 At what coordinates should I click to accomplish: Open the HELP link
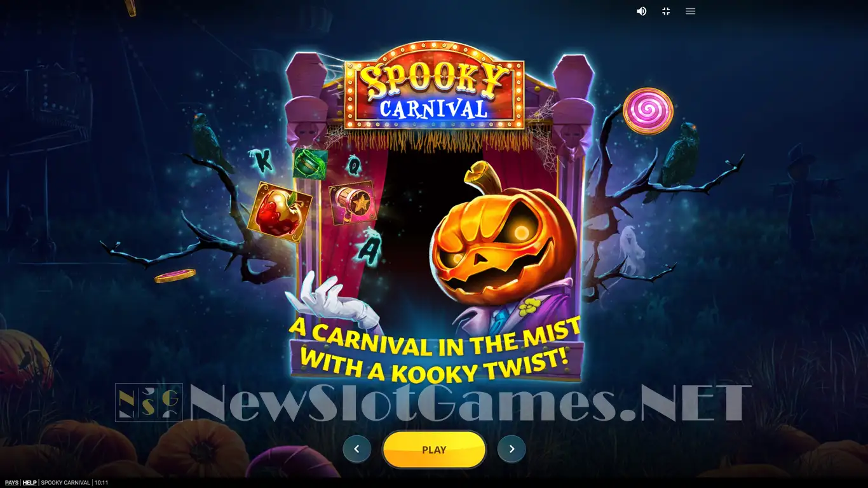(x=29, y=483)
